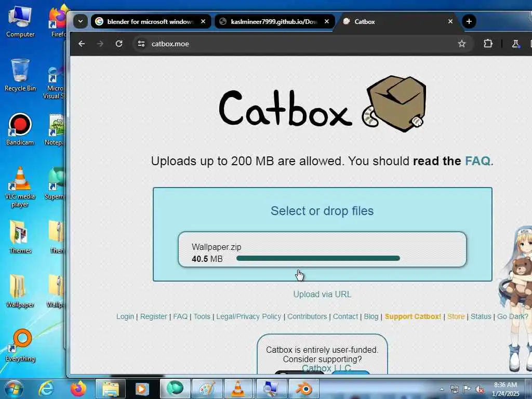
Task: Open the Extensions puzzle icon
Action: 488,44
